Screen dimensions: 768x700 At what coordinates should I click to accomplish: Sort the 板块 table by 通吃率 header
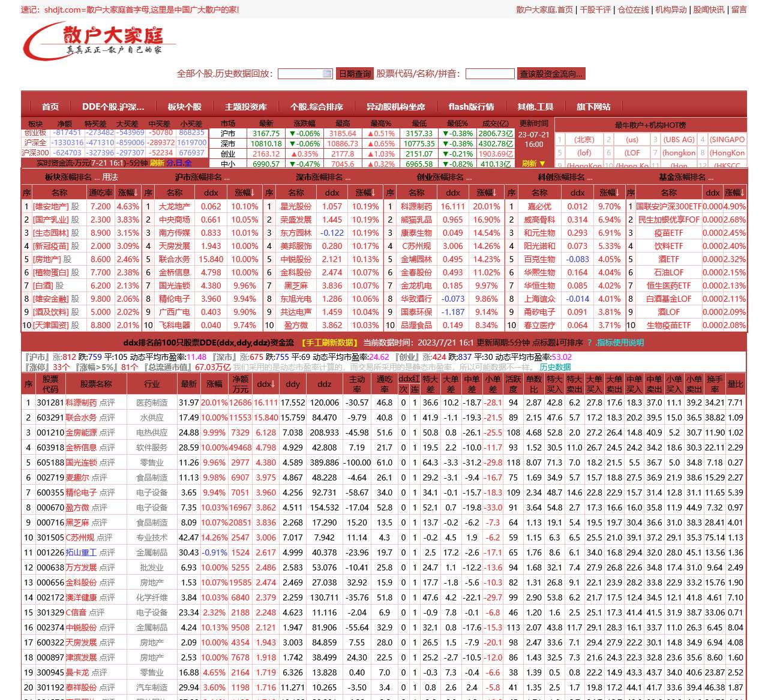pyautogui.click(x=101, y=193)
